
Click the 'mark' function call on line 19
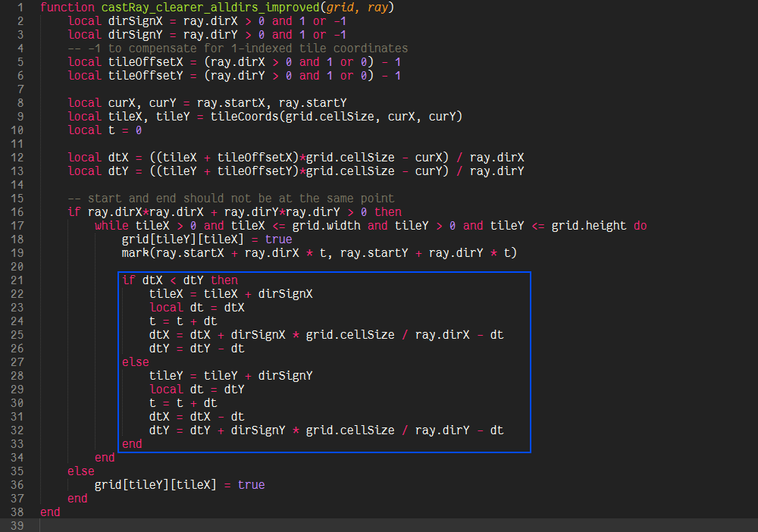tap(135, 253)
